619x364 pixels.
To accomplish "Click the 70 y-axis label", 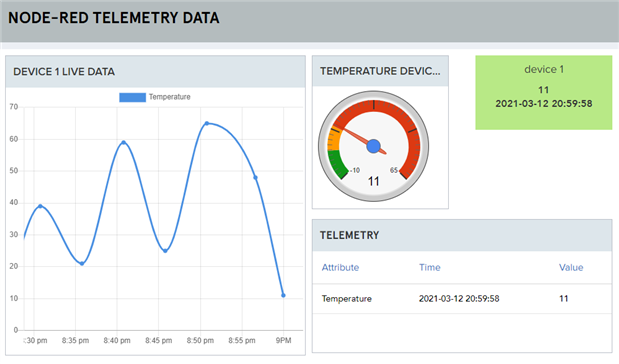I will pos(14,107).
